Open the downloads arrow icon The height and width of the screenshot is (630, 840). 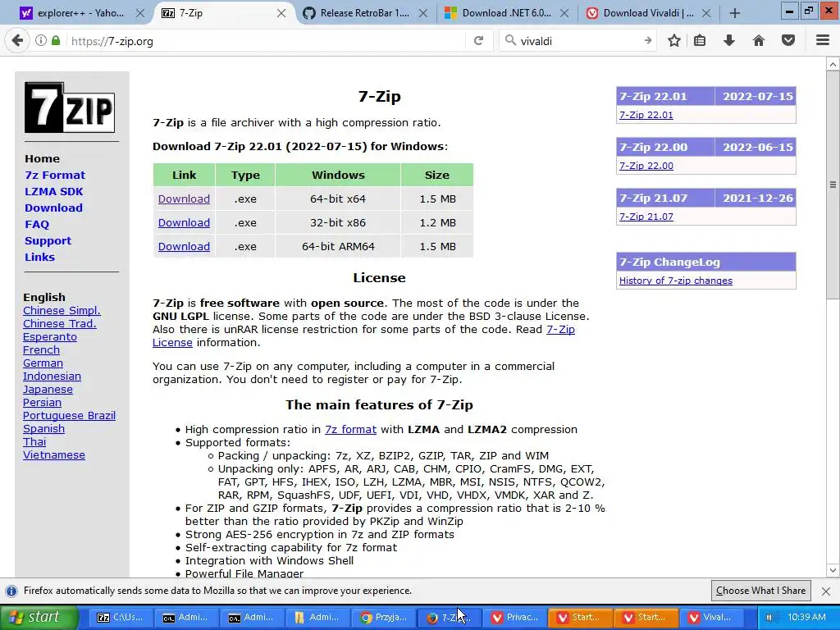pyautogui.click(x=729, y=40)
